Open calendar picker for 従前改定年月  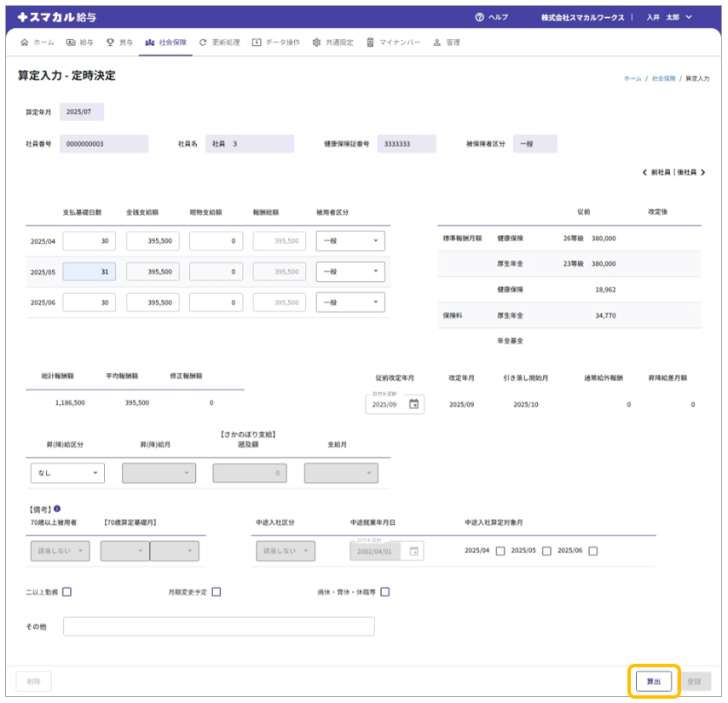(x=414, y=405)
